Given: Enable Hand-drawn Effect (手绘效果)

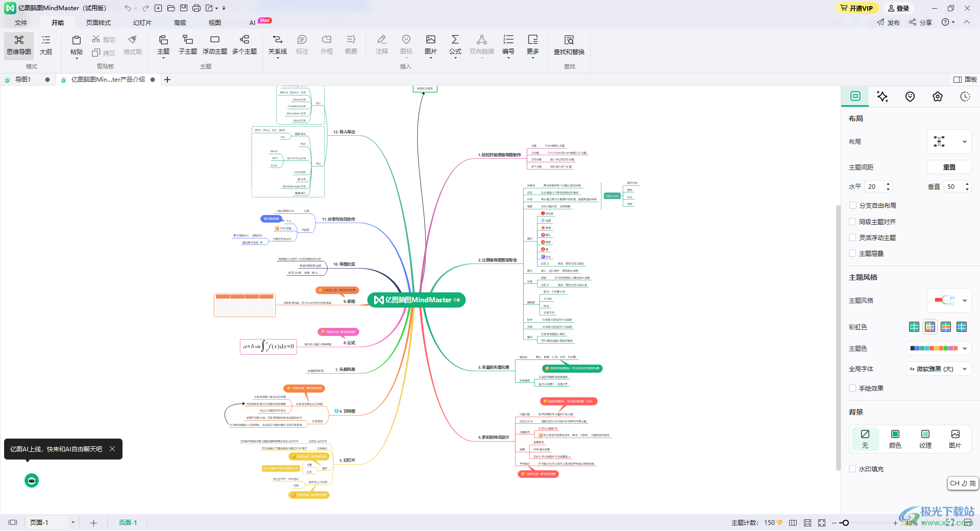Looking at the screenshot, I should tap(852, 388).
